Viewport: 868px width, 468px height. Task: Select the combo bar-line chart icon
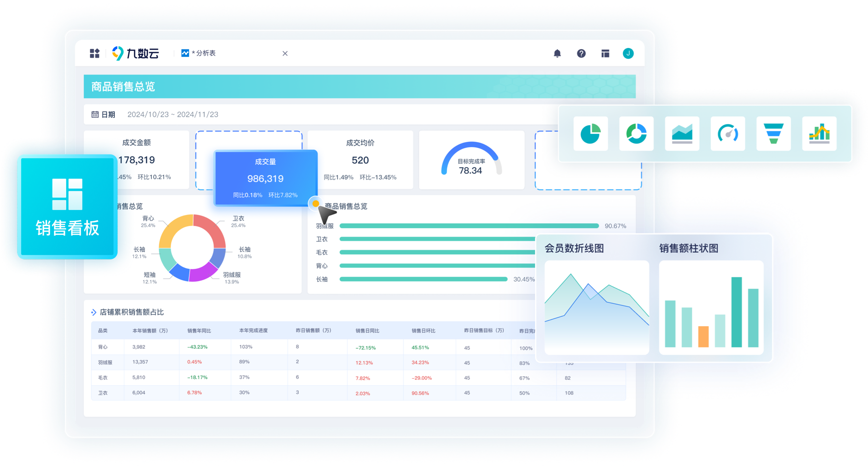[819, 133]
